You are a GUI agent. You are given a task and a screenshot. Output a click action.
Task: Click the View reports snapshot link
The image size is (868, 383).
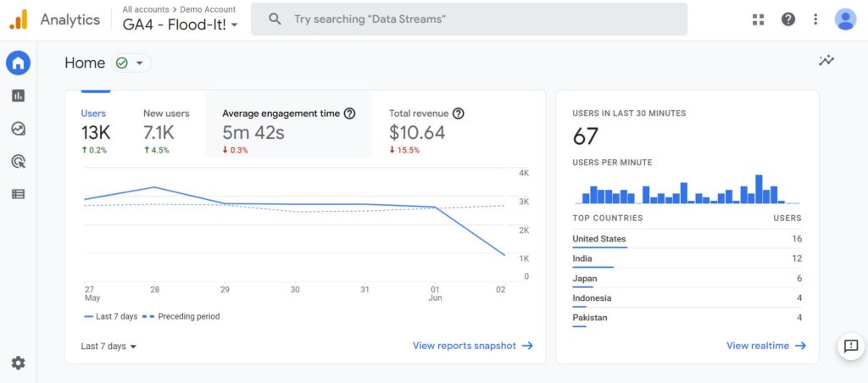tap(472, 346)
